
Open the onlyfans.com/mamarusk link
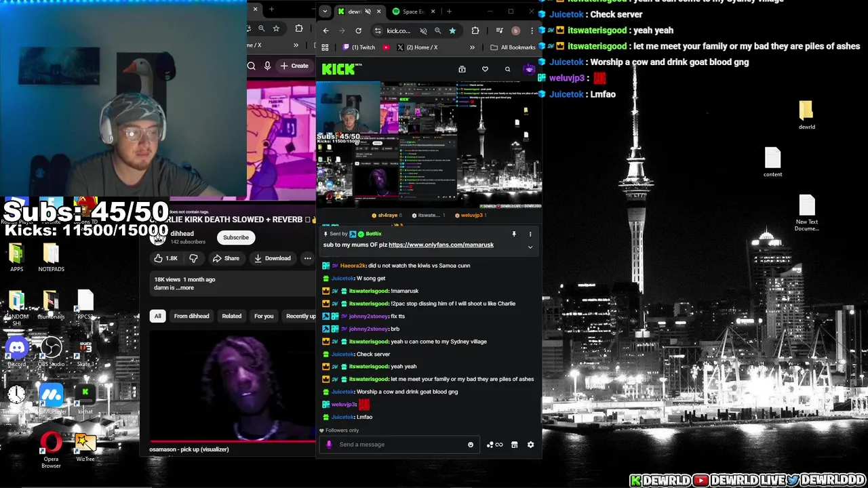click(441, 245)
